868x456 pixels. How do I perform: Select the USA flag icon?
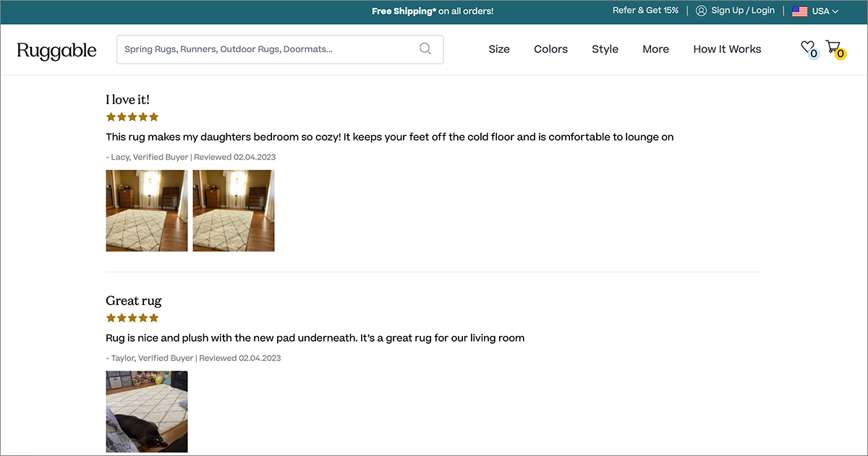pos(799,11)
